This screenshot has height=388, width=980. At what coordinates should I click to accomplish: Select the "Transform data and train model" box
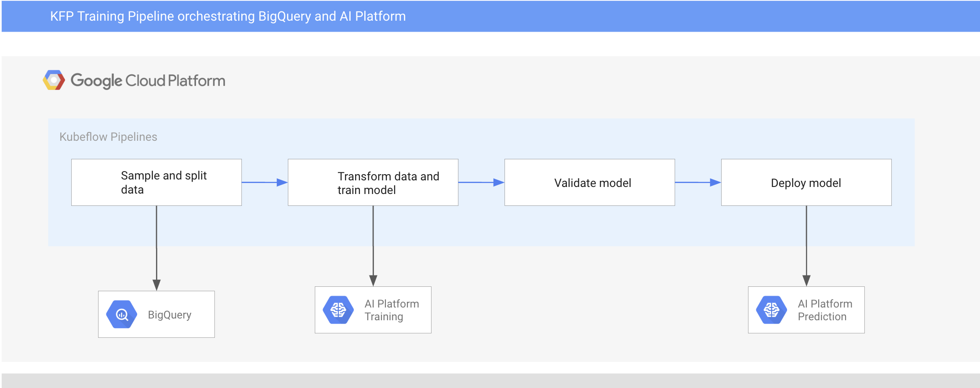click(x=373, y=182)
